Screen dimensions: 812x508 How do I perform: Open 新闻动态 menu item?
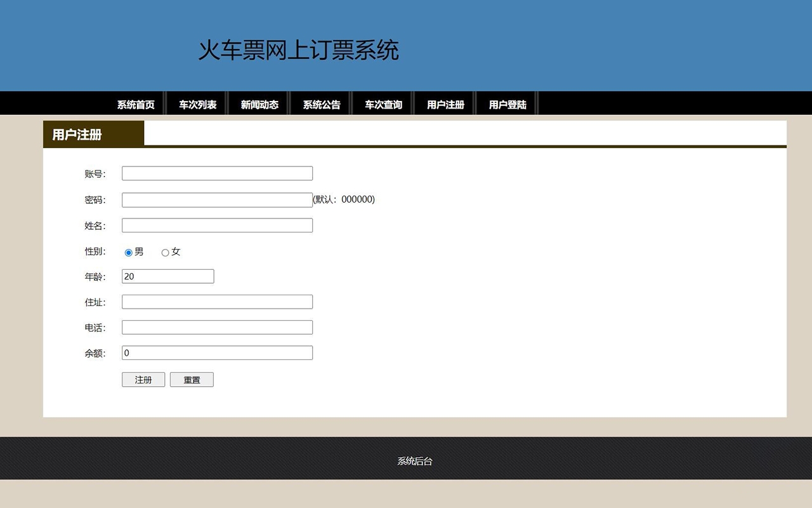click(259, 105)
